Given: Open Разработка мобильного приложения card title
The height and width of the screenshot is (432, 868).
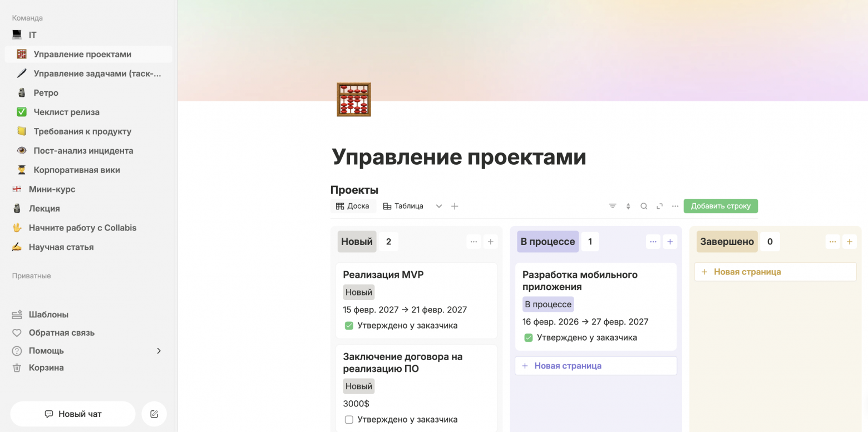Looking at the screenshot, I should (580, 281).
